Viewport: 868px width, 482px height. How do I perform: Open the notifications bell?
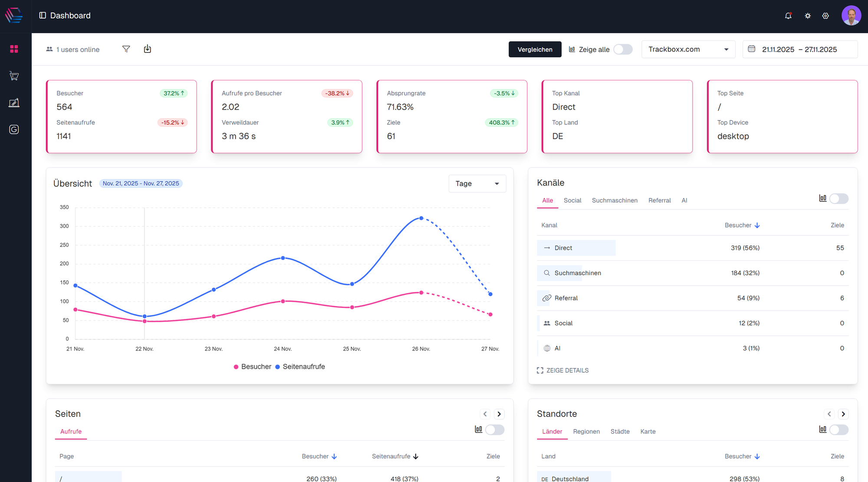(x=788, y=16)
